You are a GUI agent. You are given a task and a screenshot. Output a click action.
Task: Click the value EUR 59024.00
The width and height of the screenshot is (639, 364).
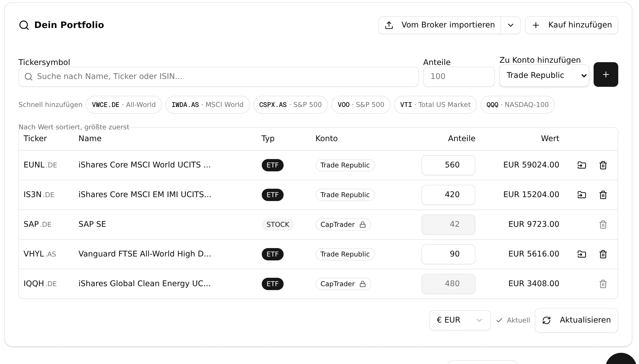(x=531, y=165)
